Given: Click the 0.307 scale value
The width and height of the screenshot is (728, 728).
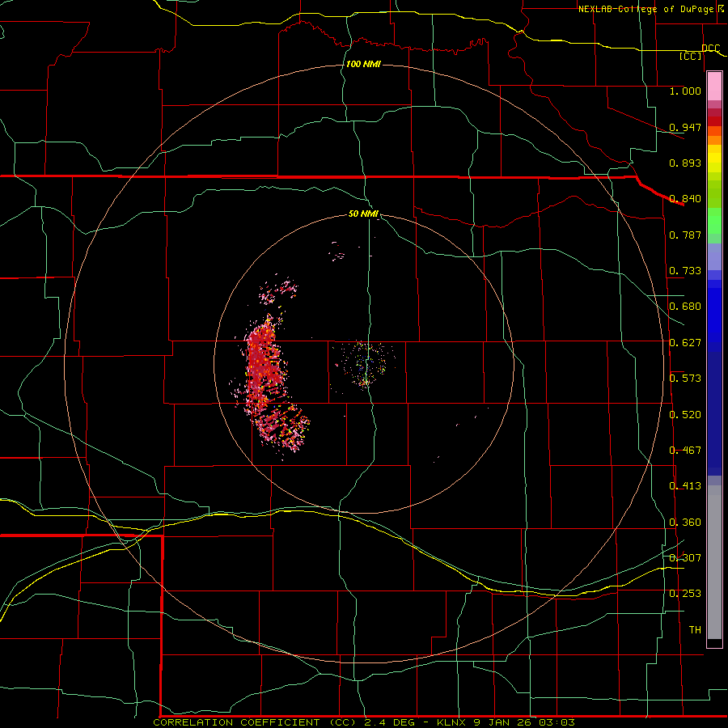Looking at the screenshot, I should [x=685, y=557].
